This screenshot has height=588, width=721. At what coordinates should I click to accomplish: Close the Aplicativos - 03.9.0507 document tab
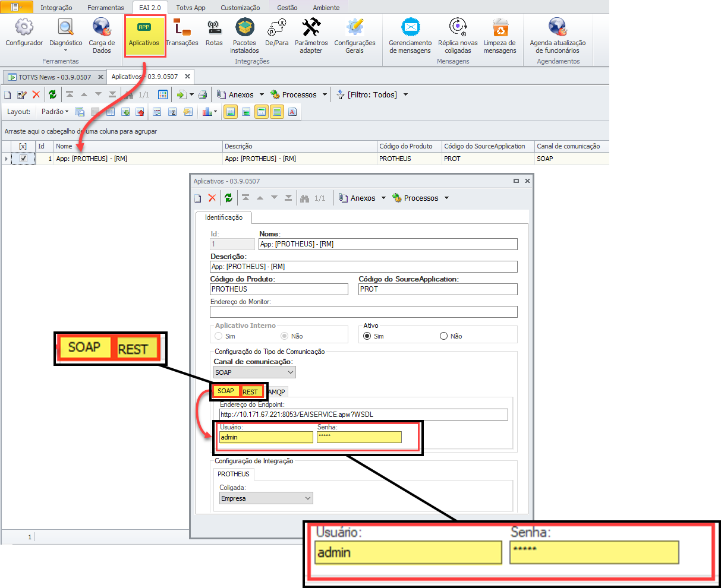click(187, 77)
